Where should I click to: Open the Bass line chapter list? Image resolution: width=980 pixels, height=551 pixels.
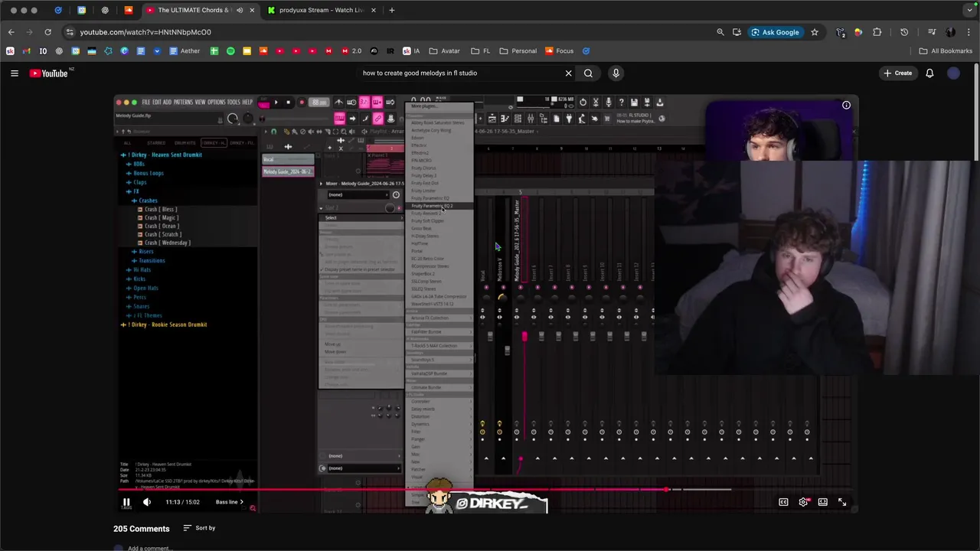click(230, 502)
